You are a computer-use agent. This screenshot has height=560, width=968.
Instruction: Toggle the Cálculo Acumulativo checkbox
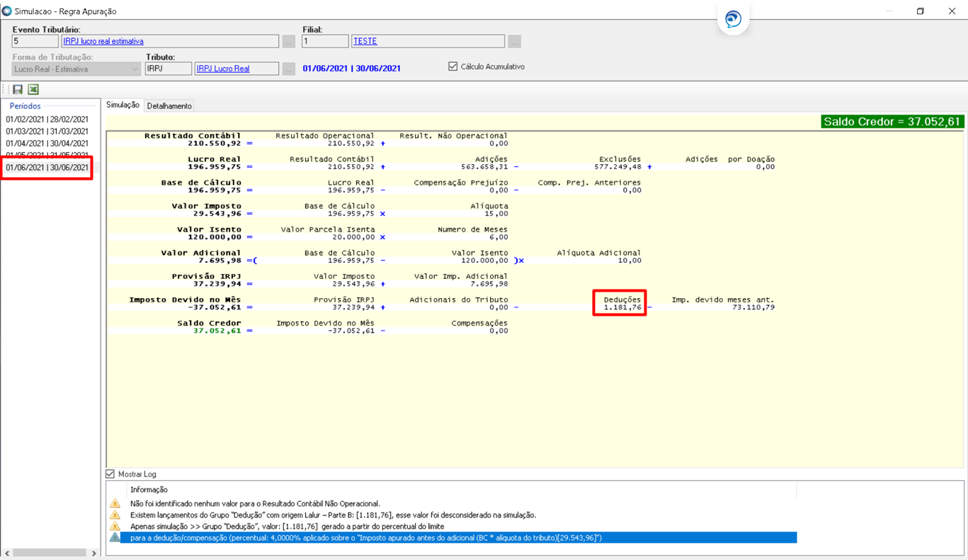coord(453,67)
